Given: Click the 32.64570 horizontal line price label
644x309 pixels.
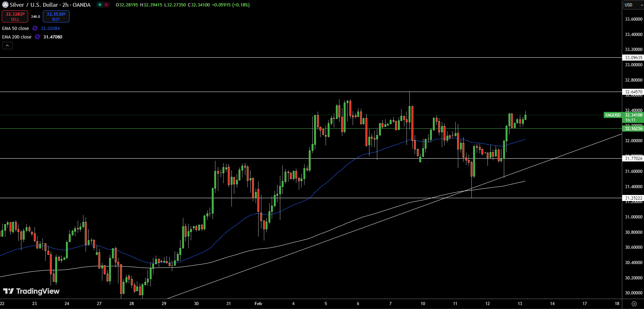Looking at the screenshot, I should pos(633,92).
